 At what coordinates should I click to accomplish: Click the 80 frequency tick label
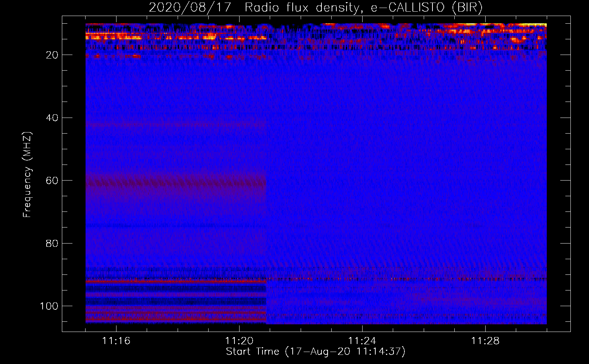[x=52, y=243]
